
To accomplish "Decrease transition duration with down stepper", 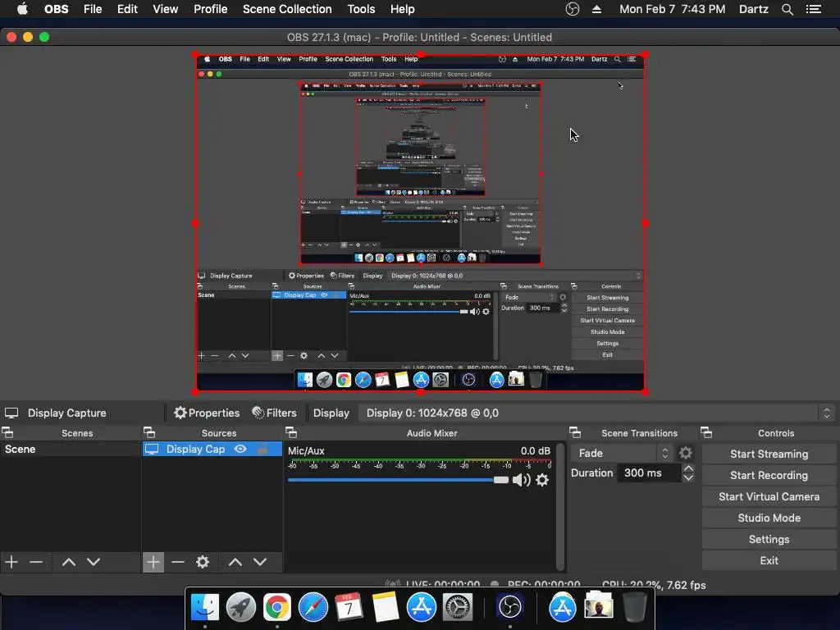I will coord(688,478).
